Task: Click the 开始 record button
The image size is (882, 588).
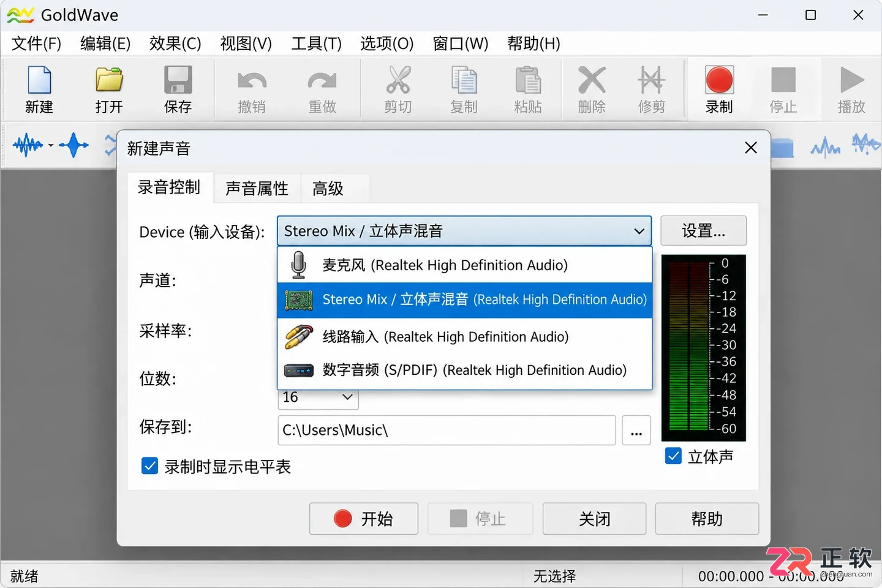Action: [x=364, y=519]
